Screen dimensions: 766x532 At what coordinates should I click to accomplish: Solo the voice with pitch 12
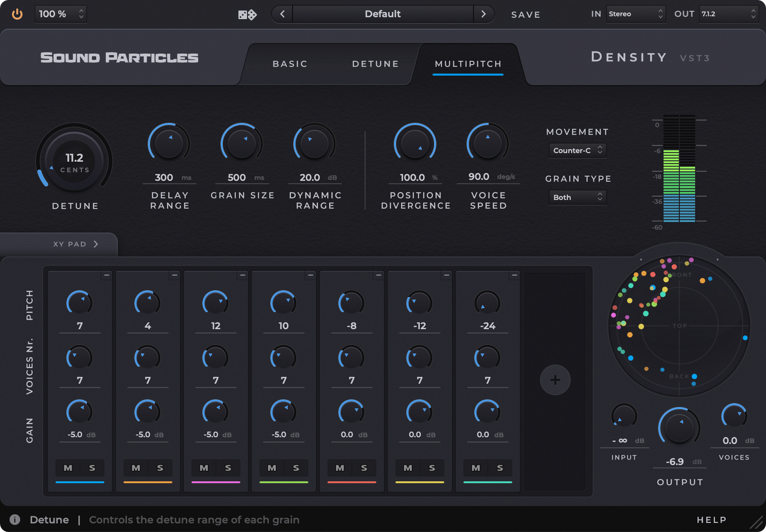point(228,468)
